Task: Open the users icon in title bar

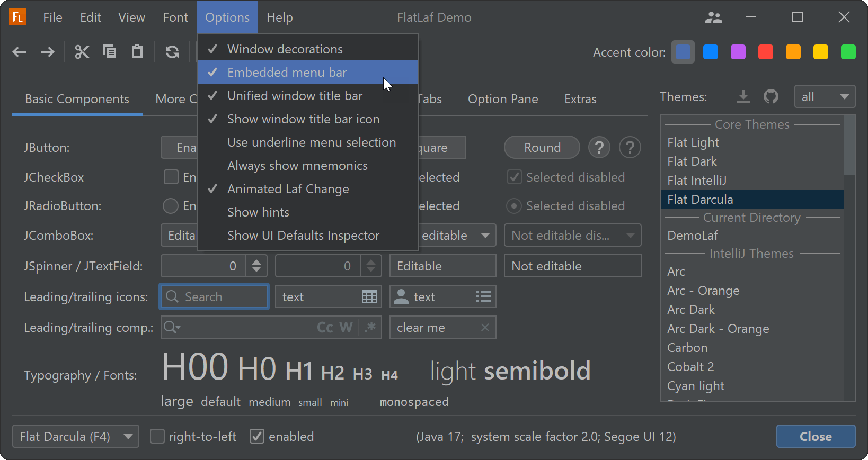Action: click(714, 18)
